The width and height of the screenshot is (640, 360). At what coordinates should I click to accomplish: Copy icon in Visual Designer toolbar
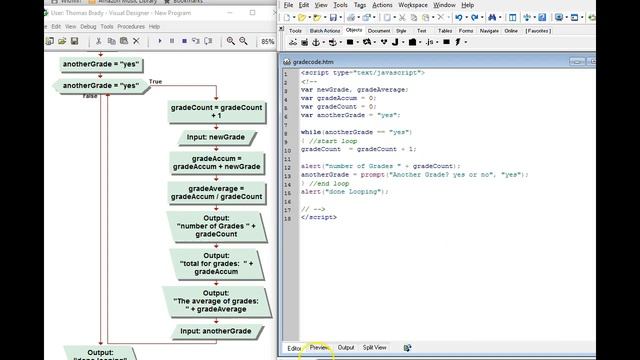(x=111, y=41)
